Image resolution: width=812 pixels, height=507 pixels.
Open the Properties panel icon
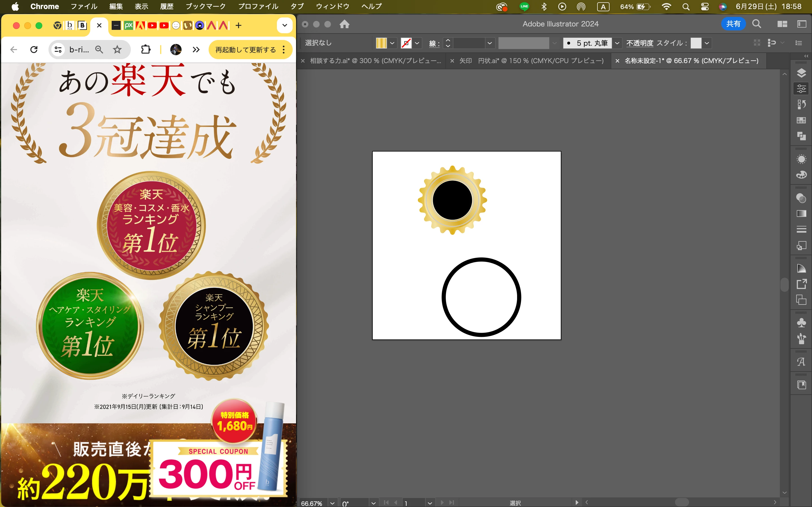[801, 88]
